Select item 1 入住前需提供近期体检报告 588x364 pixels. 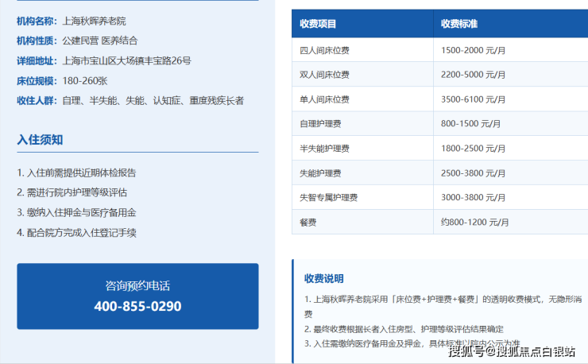click(76, 172)
